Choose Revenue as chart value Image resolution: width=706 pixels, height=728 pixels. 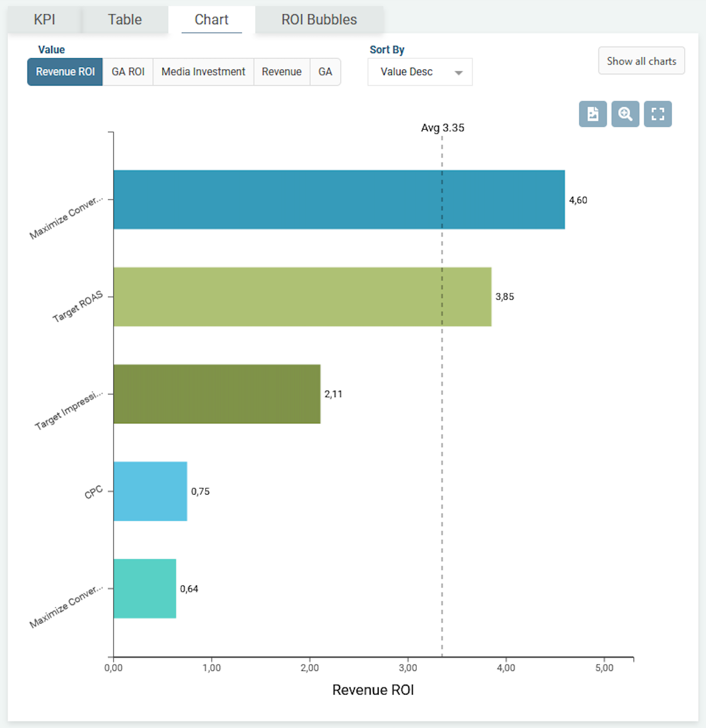tap(282, 72)
